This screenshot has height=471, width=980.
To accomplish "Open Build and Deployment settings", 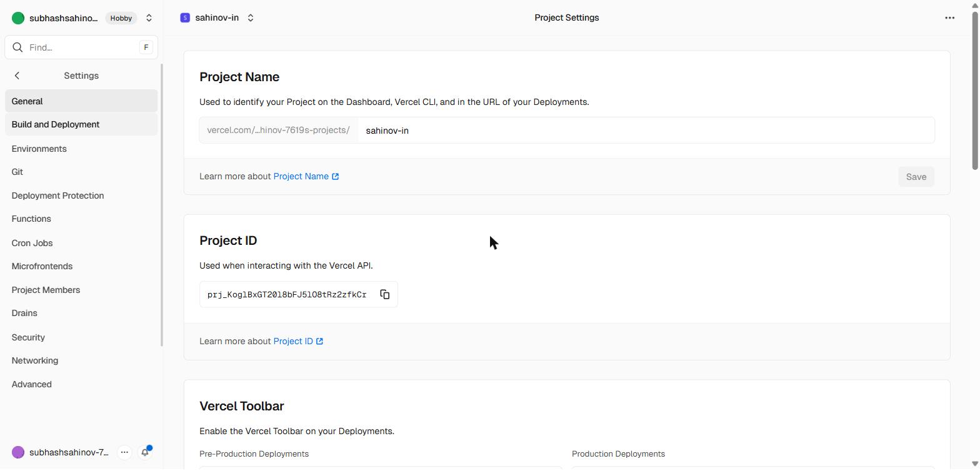I will (x=81, y=124).
